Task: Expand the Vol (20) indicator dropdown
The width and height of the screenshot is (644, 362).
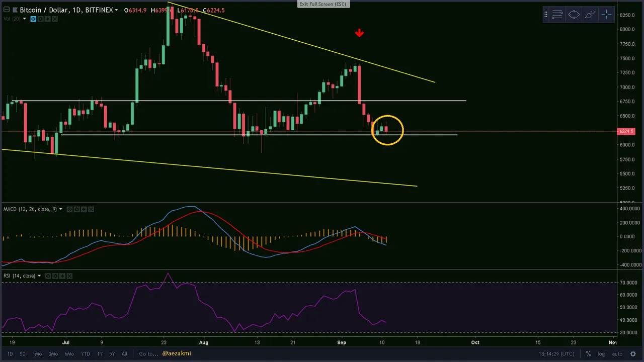Action: 24,19
